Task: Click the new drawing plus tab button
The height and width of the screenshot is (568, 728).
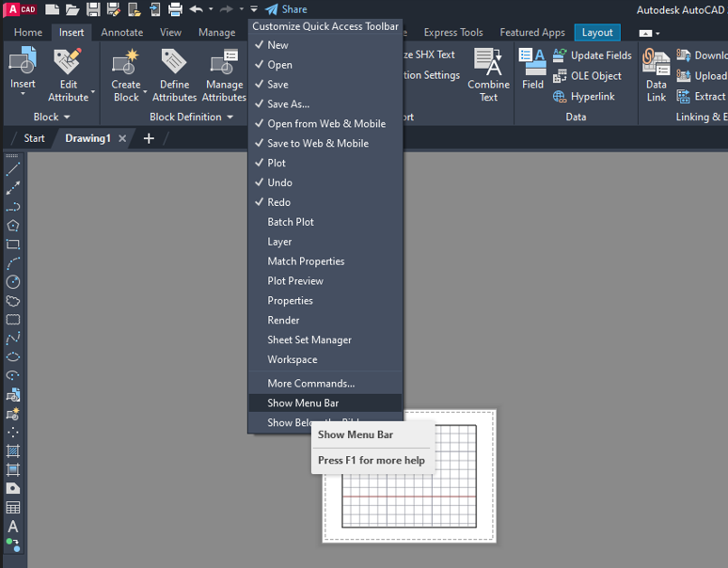Action: pyautogui.click(x=149, y=138)
